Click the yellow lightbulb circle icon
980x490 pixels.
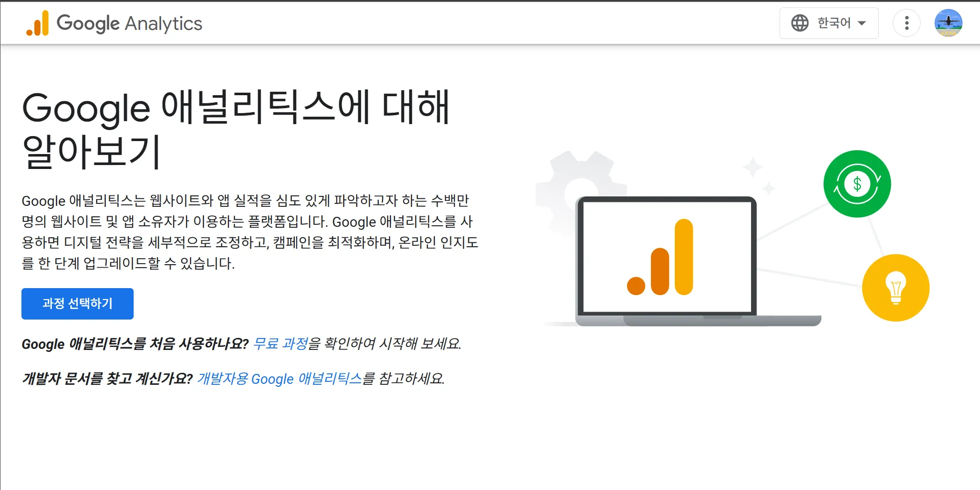(x=896, y=288)
